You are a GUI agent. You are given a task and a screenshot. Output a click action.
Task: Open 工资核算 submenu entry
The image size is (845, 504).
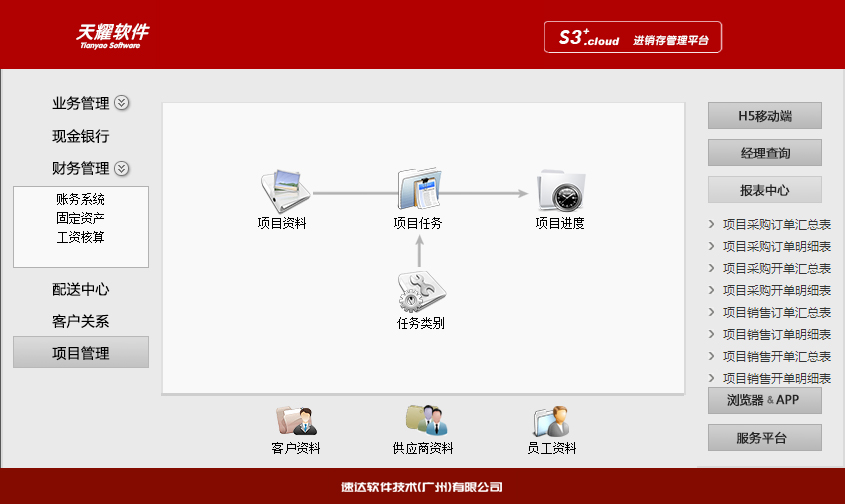click(x=81, y=237)
